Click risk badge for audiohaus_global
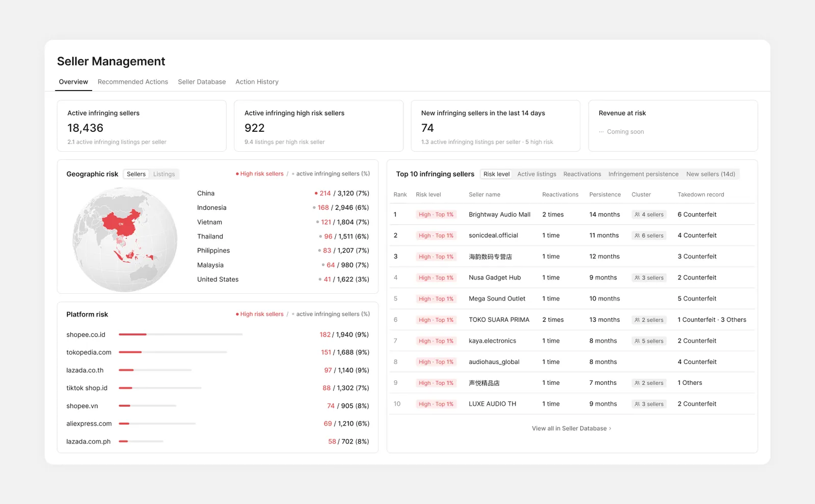The height and width of the screenshot is (504, 815). [x=436, y=362]
